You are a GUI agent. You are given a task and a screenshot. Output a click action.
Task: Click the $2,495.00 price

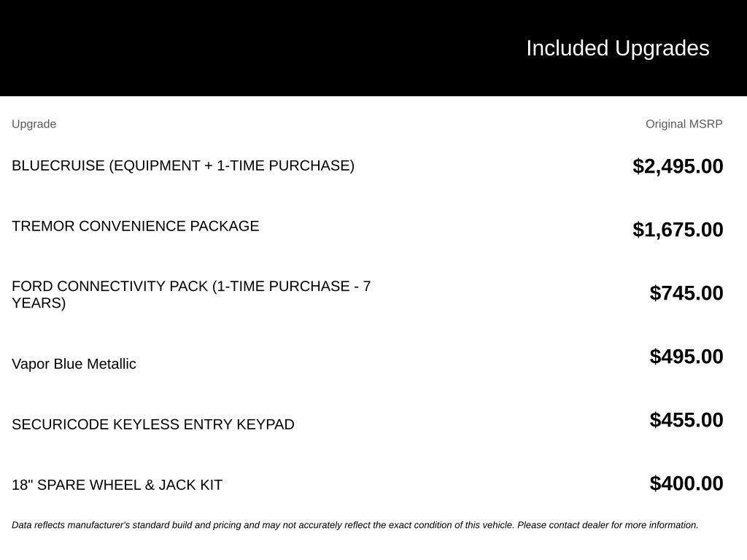678,166
